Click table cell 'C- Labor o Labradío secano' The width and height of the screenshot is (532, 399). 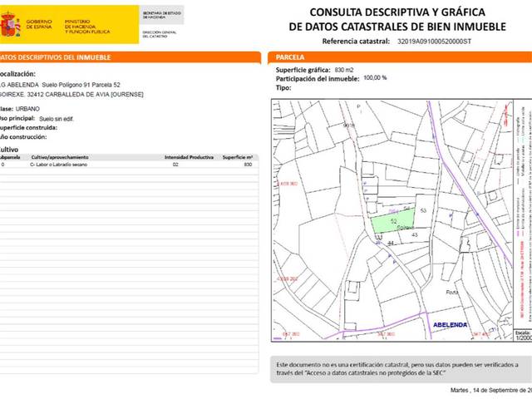coord(59,165)
